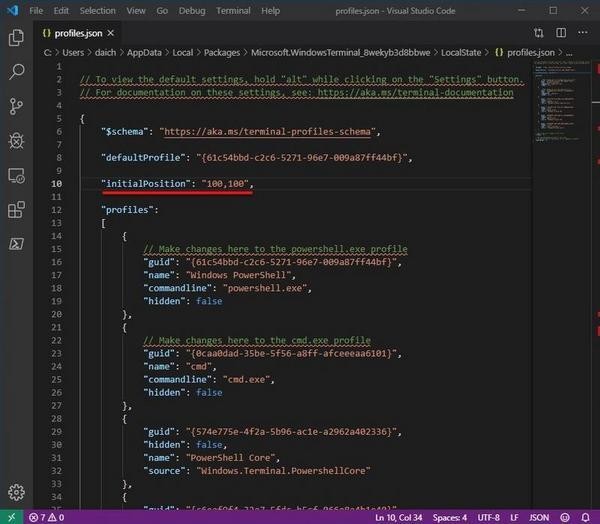Click the Users breadcrumb segment

tap(73, 52)
